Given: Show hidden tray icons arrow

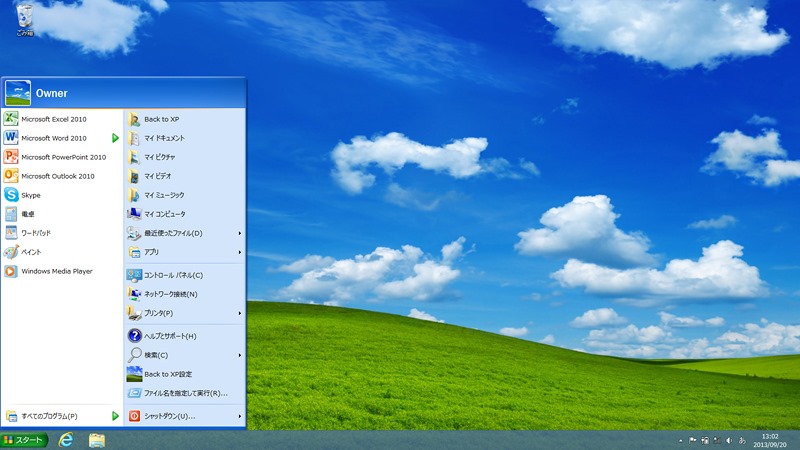Looking at the screenshot, I should coord(681,440).
